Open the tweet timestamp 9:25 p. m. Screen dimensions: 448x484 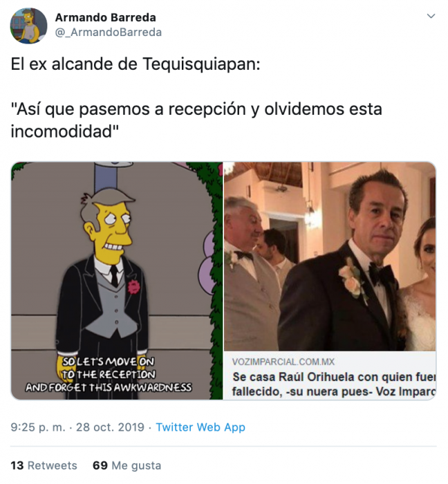click(38, 427)
